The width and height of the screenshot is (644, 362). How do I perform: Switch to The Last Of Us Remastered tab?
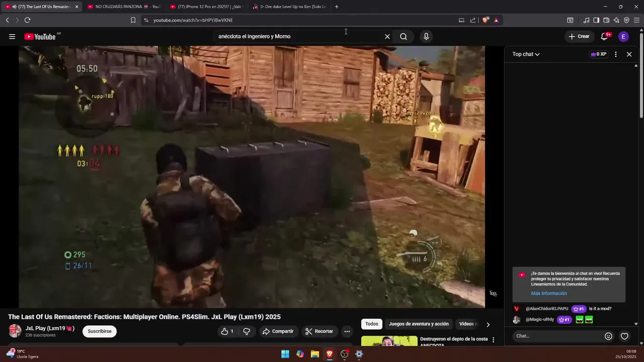point(41,7)
